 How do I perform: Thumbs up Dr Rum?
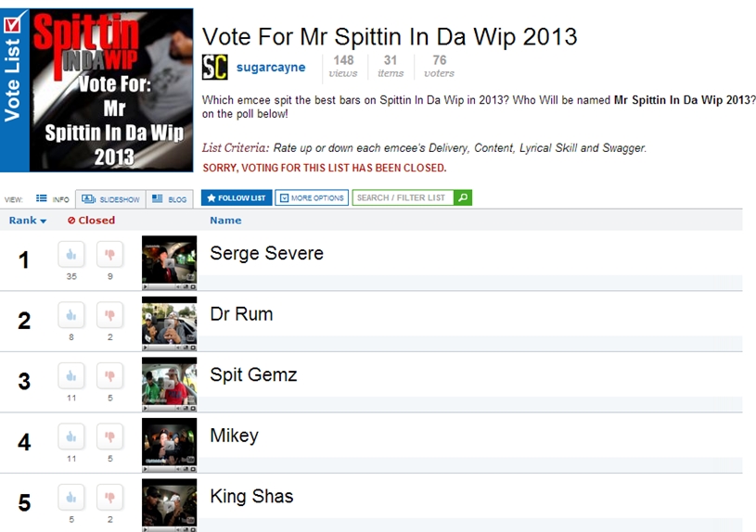click(x=71, y=315)
